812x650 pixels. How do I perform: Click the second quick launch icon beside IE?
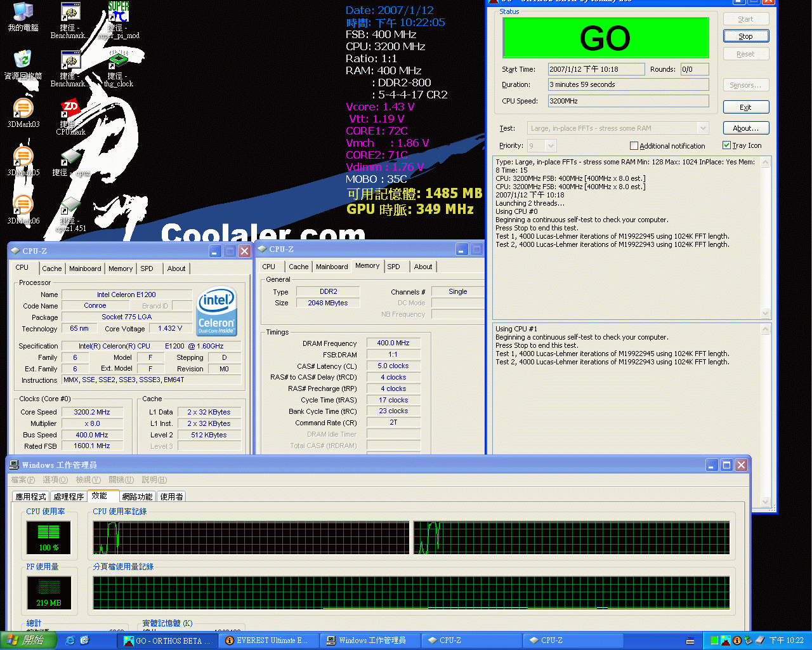pos(84,640)
